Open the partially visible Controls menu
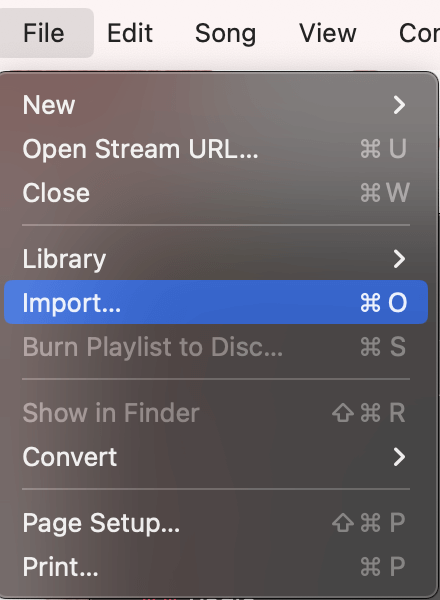This screenshot has width=440, height=600. [419, 33]
